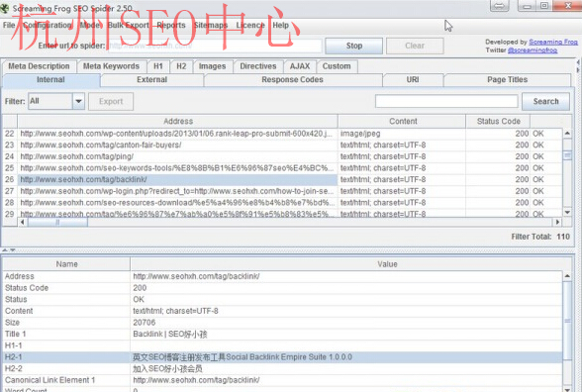Switch to the Images tab
This screenshot has width=582, height=392.
pos(212,66)
